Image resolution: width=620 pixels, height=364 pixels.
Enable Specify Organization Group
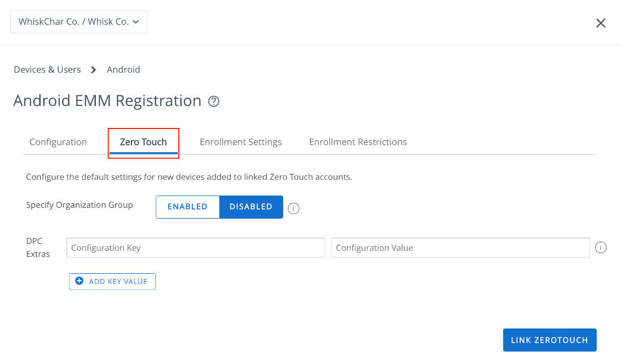click(x=187, y=207)
